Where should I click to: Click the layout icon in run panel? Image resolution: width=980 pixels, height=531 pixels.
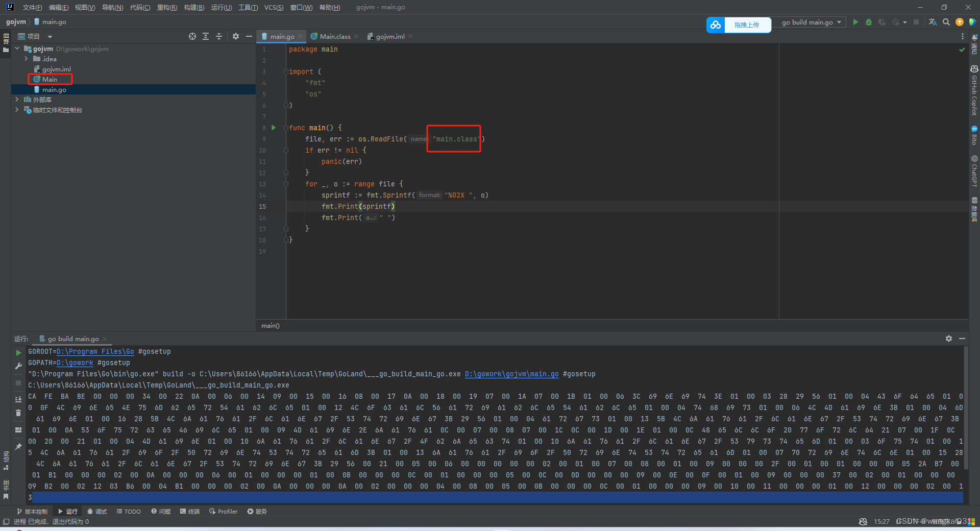pyautogui.click(x=18, y=430)
